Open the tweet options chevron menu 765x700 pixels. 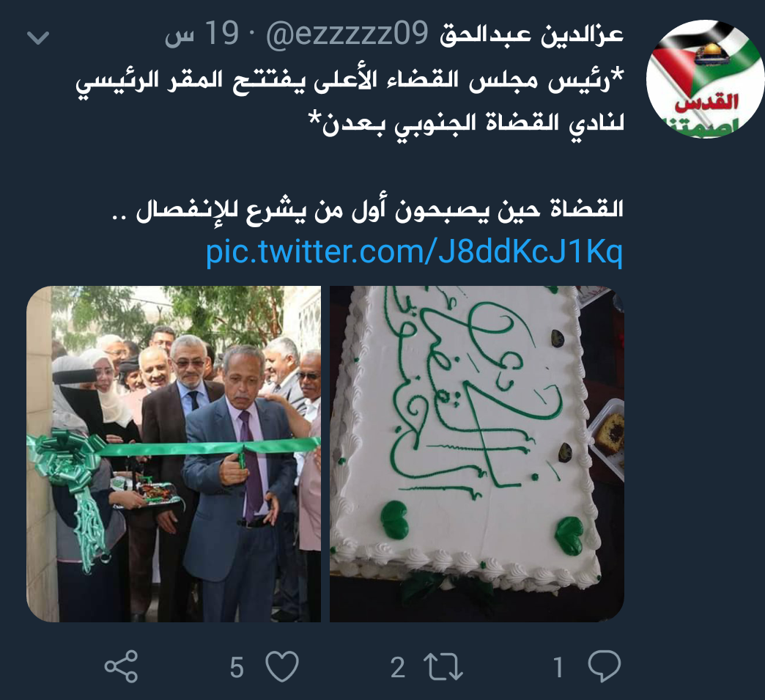click(38, 37)
